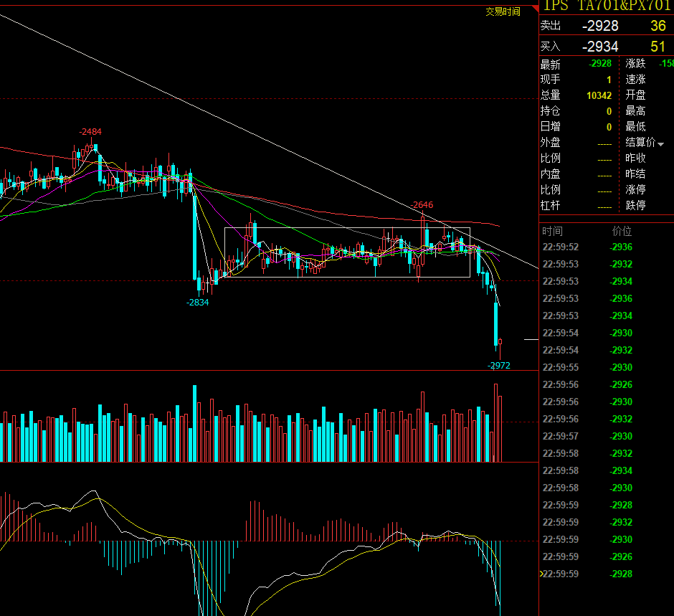Click the -2646 price label on chart
This screenshot has height=616, width=674.
422,205
